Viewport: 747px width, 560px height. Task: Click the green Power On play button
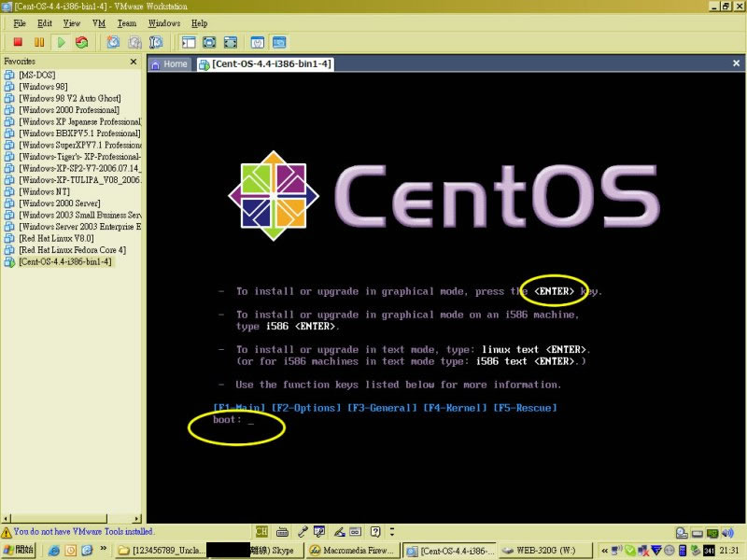61,42
